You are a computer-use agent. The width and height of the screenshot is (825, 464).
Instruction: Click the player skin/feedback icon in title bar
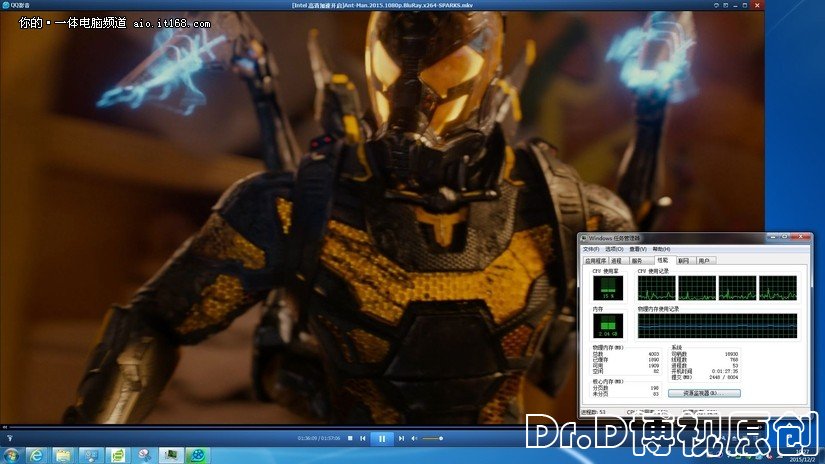(x=716, y=5)
